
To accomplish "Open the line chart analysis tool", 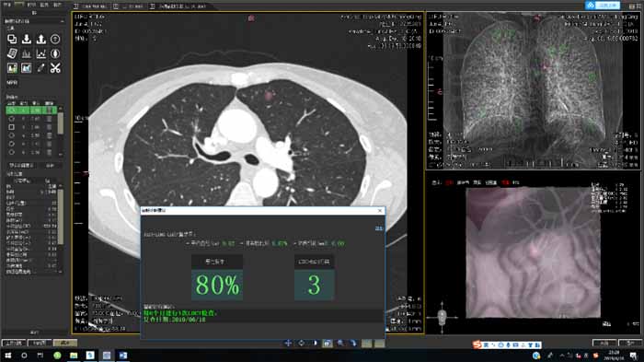I will coord(40,53).
